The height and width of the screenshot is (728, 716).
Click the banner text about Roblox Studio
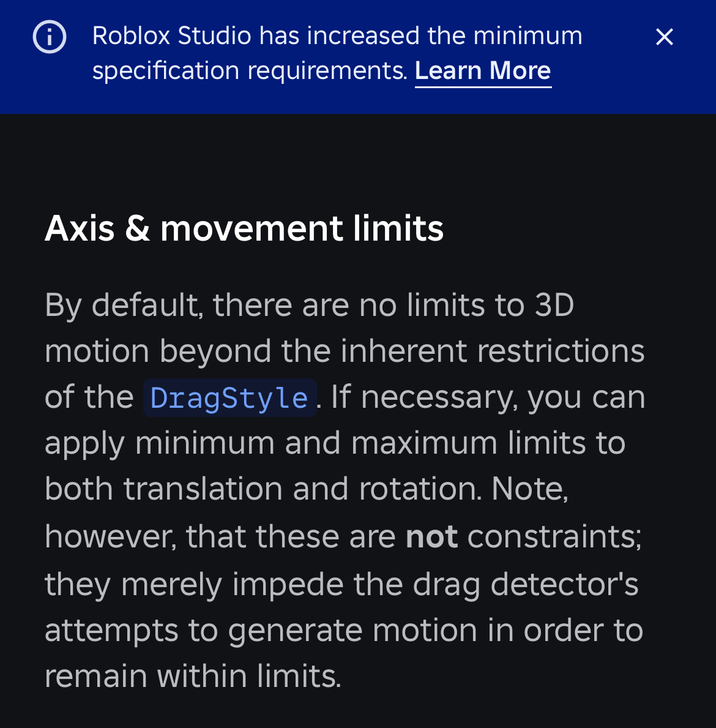[337, 36]
